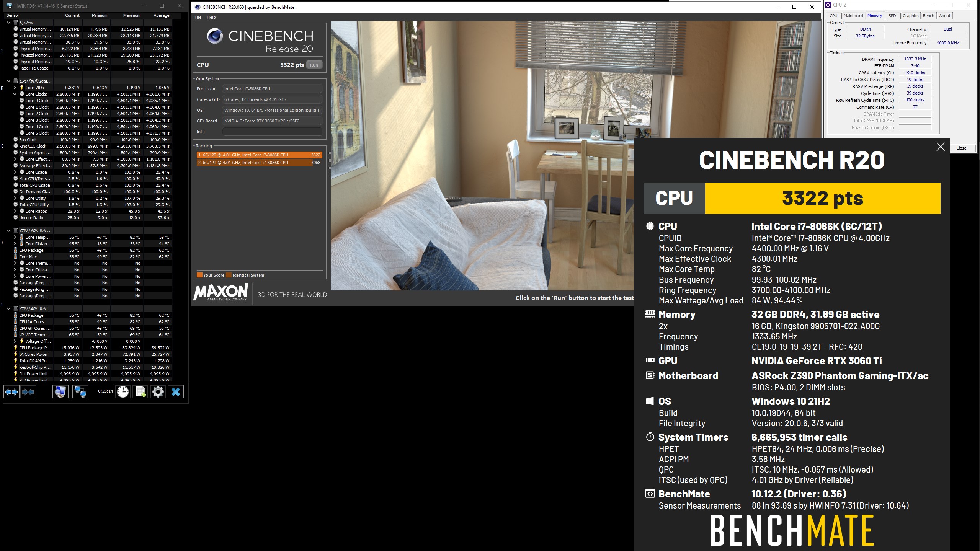Expand the Core VIDs row in HWiNFO
980x551 pixels.
tap(15, 88)
